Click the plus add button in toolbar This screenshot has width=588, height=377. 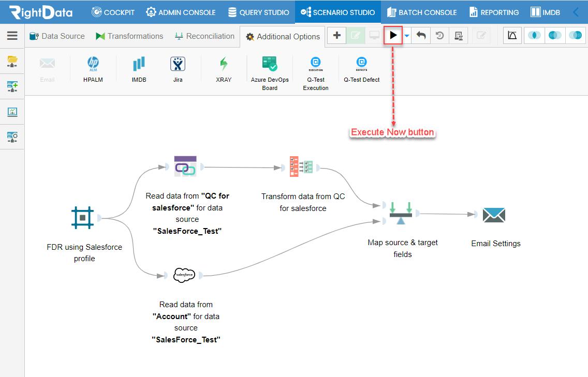point(337,36)
